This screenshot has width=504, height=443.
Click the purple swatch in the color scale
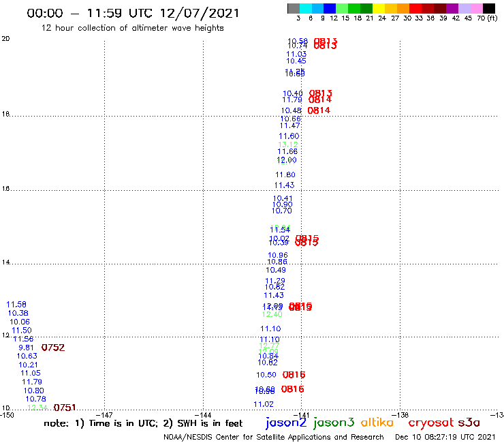click(x=452, y=8)
